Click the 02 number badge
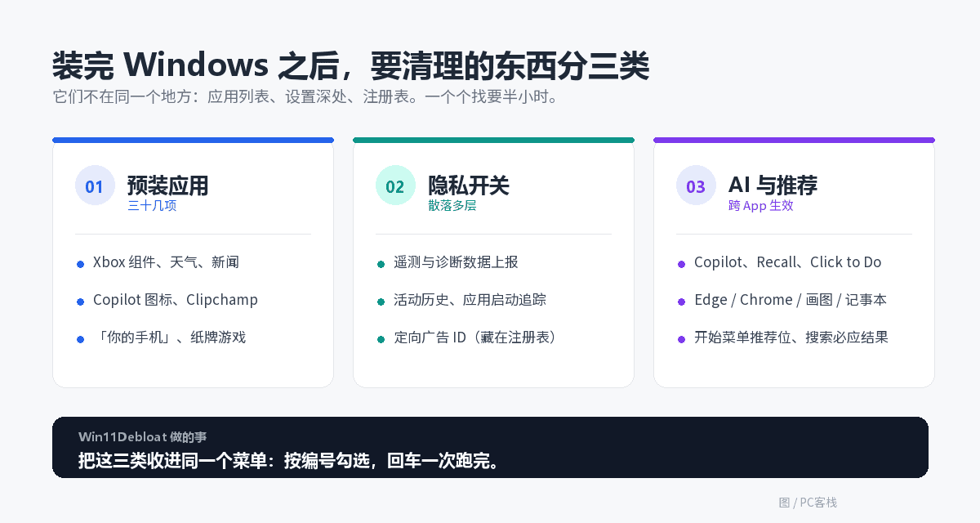The width and height of the screenshot is (980, 523). coord(395,186)
